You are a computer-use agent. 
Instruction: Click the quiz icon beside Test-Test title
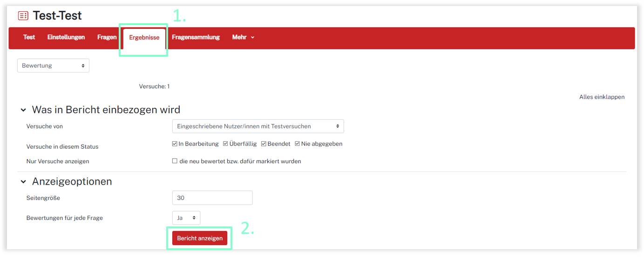[x=23, y=16]
